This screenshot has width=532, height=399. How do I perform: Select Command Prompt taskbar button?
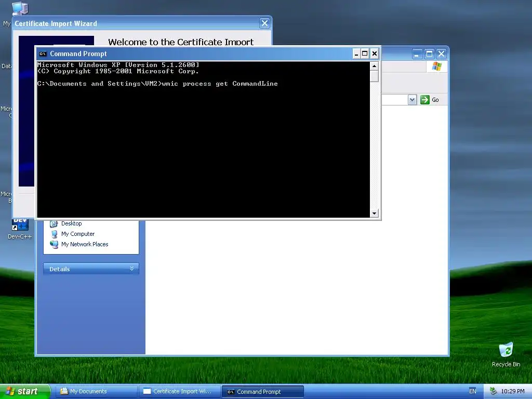tap(262, 392)
